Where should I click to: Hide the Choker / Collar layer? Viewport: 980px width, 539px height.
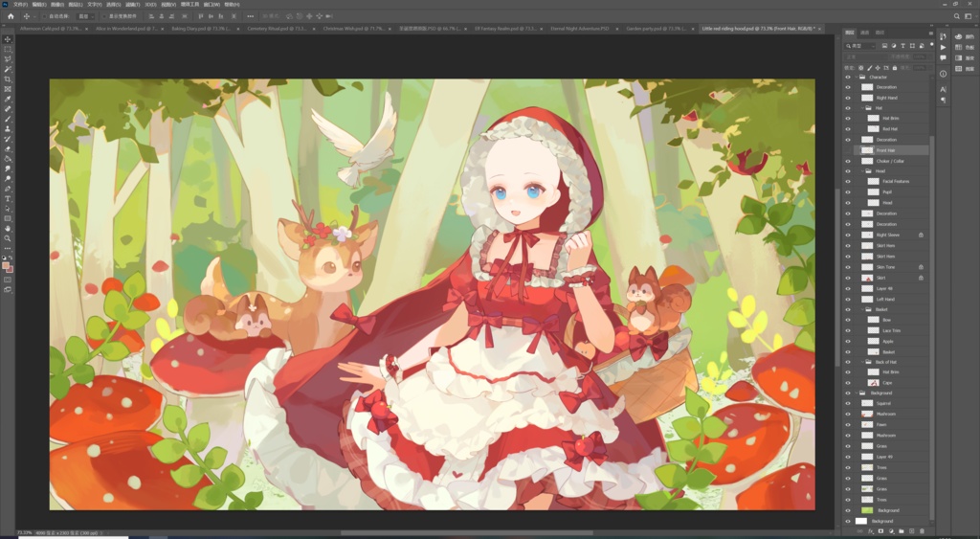848,161
